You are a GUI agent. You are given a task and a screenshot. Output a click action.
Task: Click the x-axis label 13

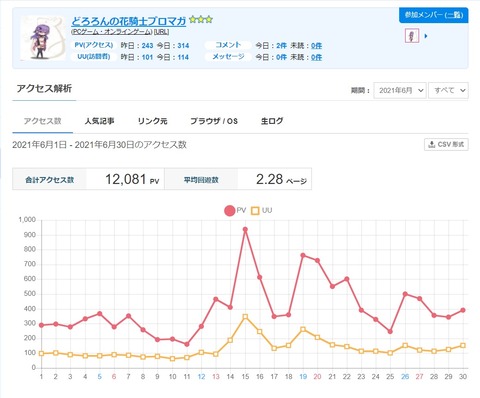pos(216,377)
